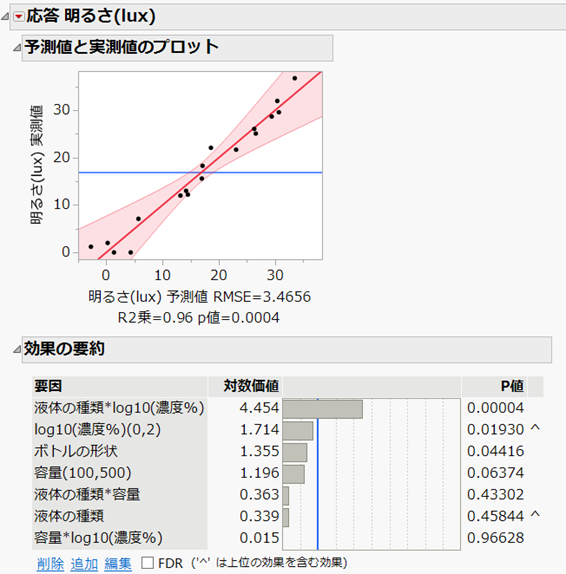
Task: Click the 対数価値 column header
Action: [245, 386]
